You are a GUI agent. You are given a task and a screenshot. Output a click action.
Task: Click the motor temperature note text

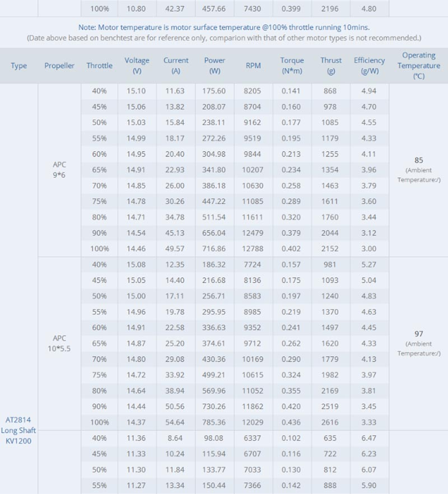click(224, 27)
